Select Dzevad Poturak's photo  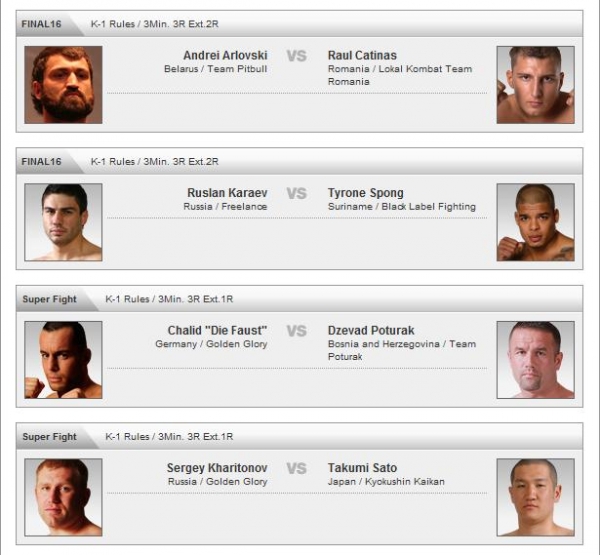click(x=535, y=360)
